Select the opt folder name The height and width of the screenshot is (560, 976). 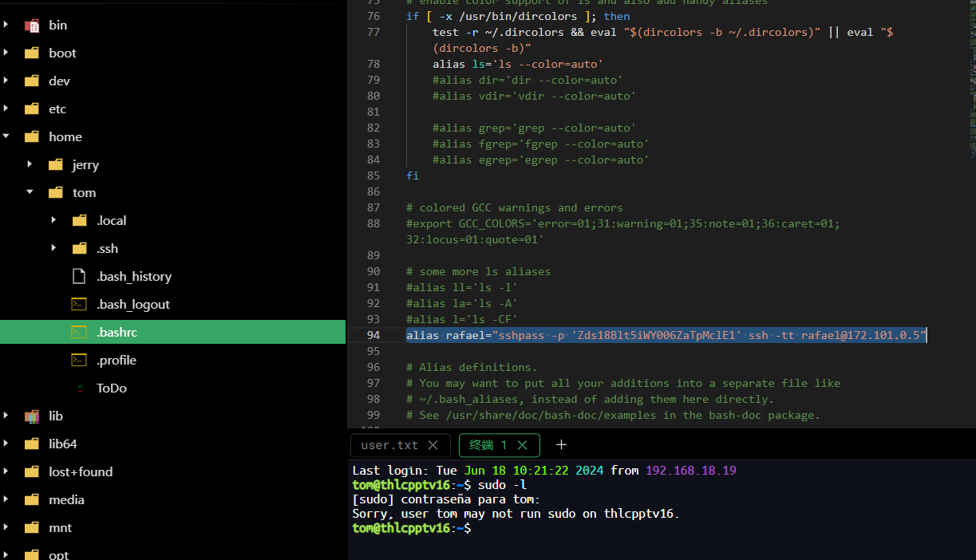pos(58,555)
